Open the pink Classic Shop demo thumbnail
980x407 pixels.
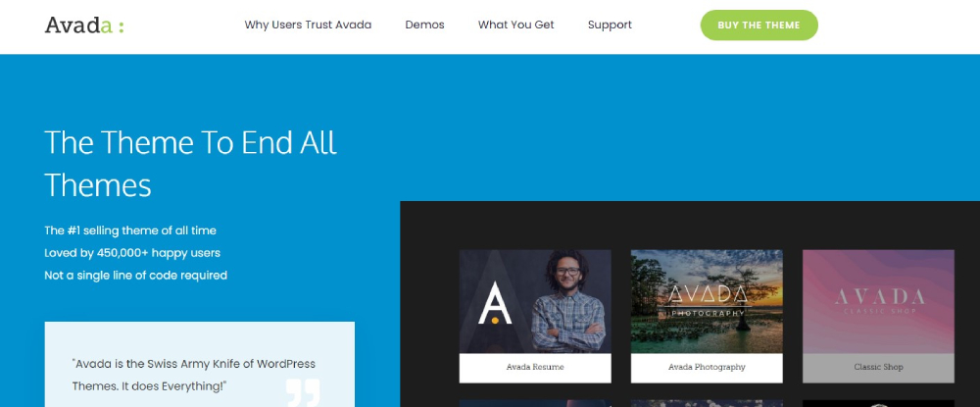(878, 301)
